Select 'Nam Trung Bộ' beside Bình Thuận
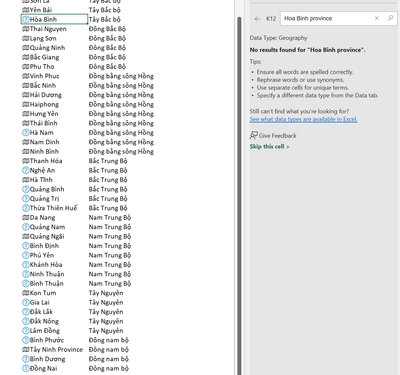 click(x=110, y=284)
